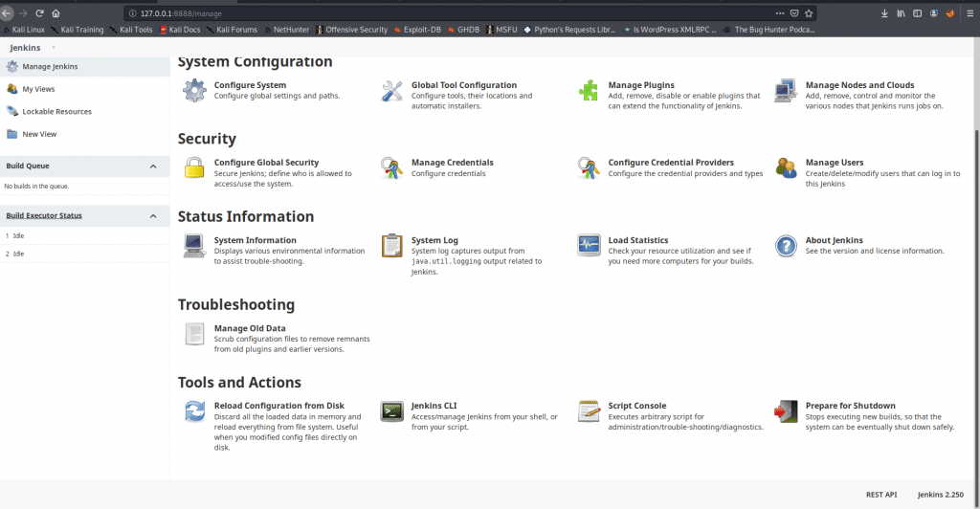
Task: Click the Configure Credential Providers icon
Action: click(589, 168)
